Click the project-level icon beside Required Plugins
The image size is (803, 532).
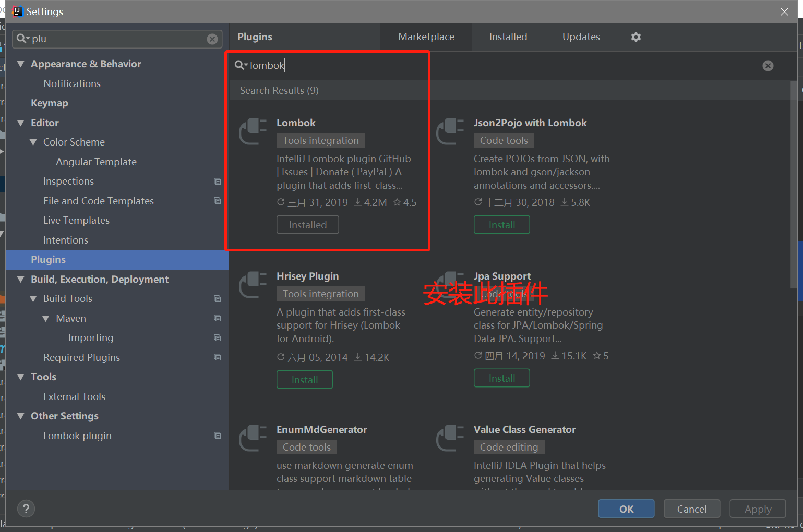217,357
